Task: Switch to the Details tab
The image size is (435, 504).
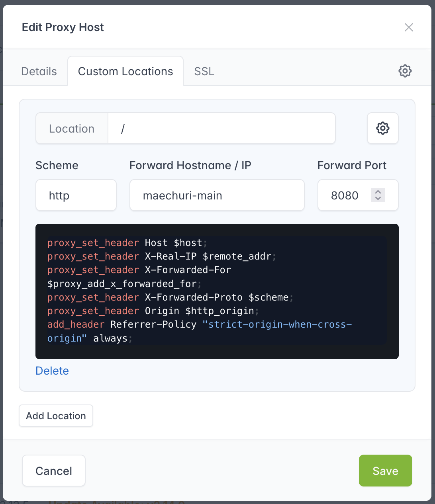Action: pos(39,71)
